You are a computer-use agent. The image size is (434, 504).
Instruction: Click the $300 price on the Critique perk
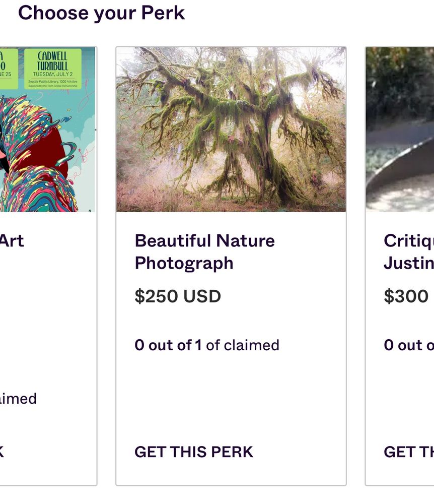tap(406, 296)
